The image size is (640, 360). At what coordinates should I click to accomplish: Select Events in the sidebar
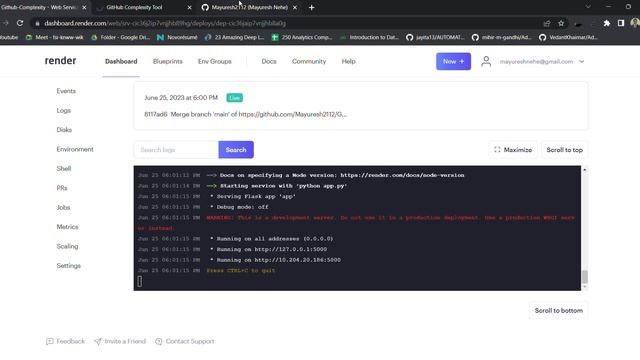[66, 91]
